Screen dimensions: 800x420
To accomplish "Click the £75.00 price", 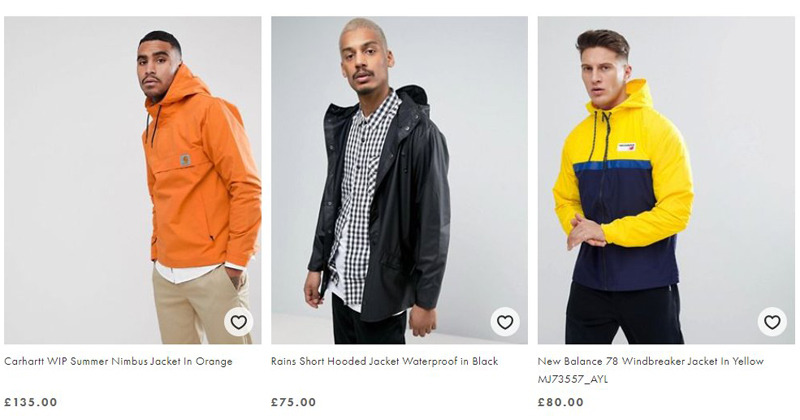I will [294, 402].
